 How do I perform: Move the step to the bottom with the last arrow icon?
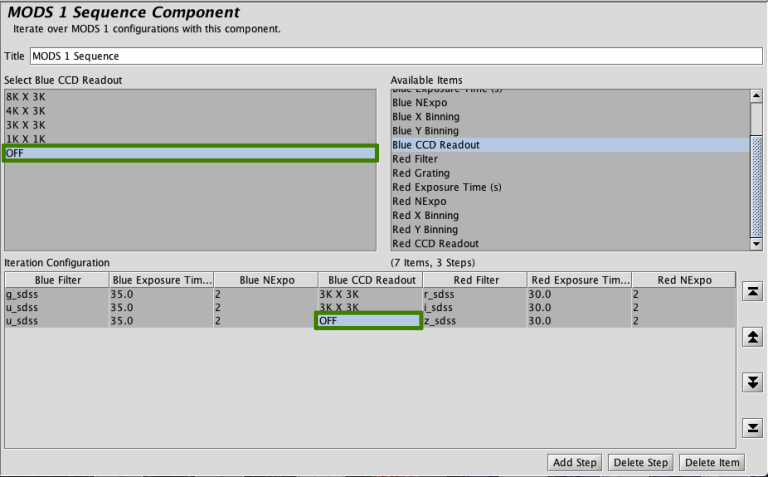[752, 428]
